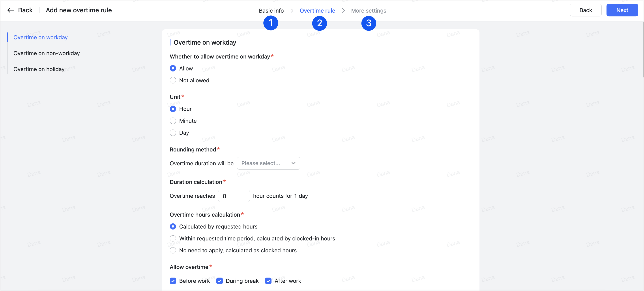The image size is (644, 291).
Task: Select the Allow radio button
Action: click(x=173, y=68)
